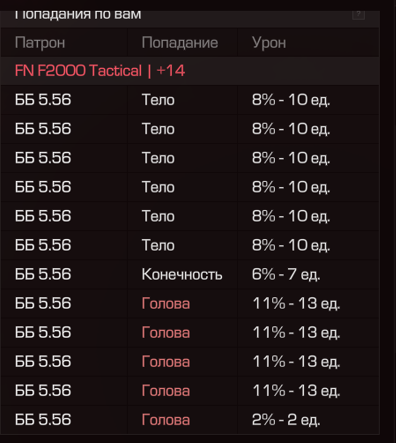
Task: Click 8% - 10 ед. directly above 6% row
Action: [x=291, y=245]
